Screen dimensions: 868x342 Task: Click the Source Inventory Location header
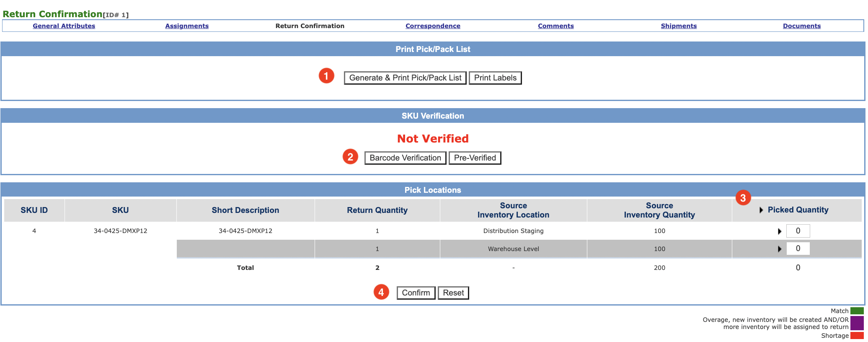[513, 210]
